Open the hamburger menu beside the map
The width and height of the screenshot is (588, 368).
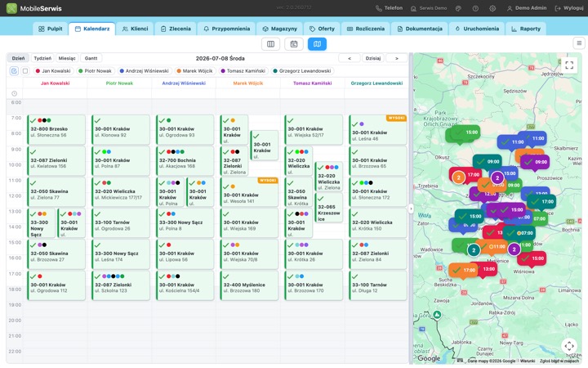pos(579,43)
